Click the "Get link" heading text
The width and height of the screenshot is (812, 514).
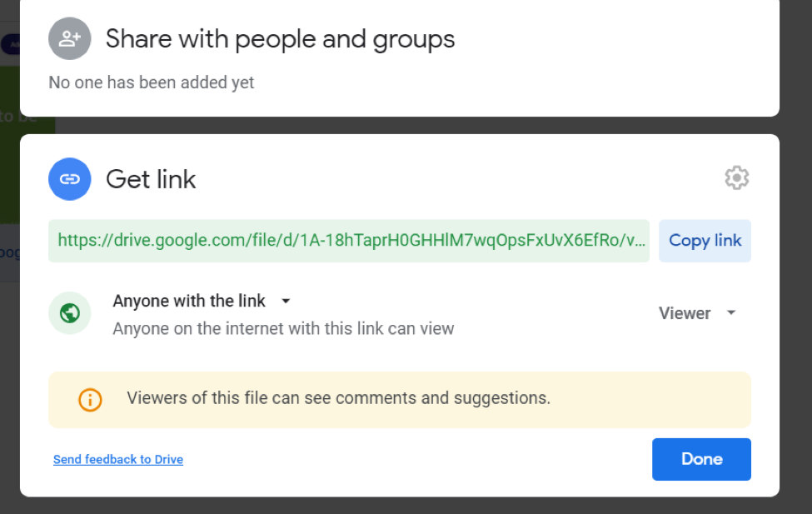151,179
